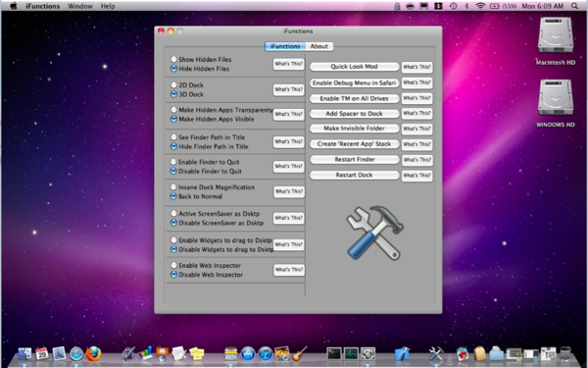The height and width of the screenshot is (368, 588).
Task: Launch Safari from the dock
Action: click(76, 353)
